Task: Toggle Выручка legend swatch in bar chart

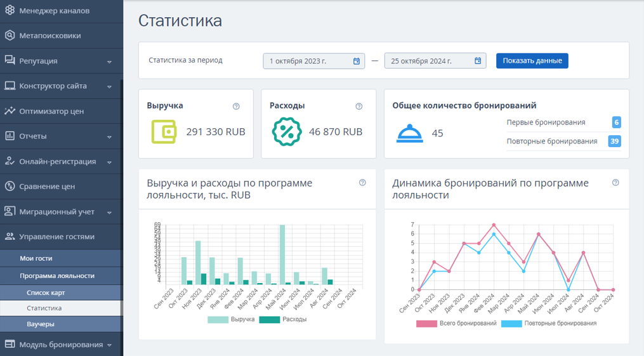Action: 218,319
